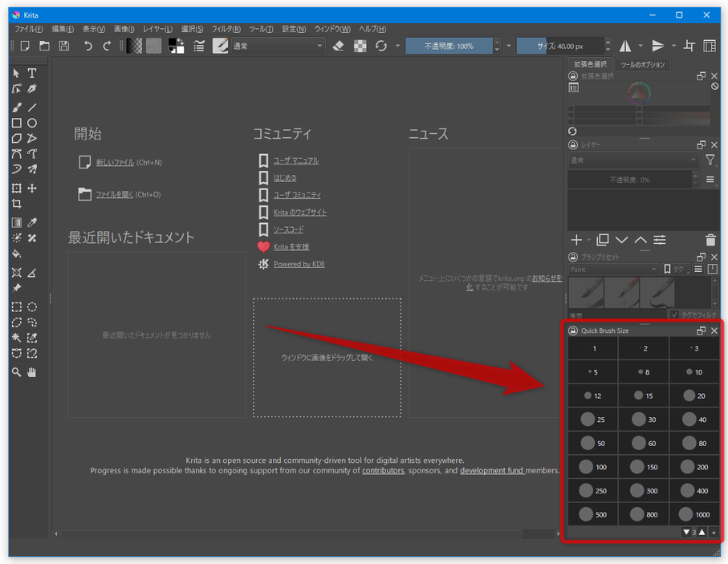Toggle Preserve Alpha checkerboard button
Viewport: 728px width, 564px height.
click(360, 46)
